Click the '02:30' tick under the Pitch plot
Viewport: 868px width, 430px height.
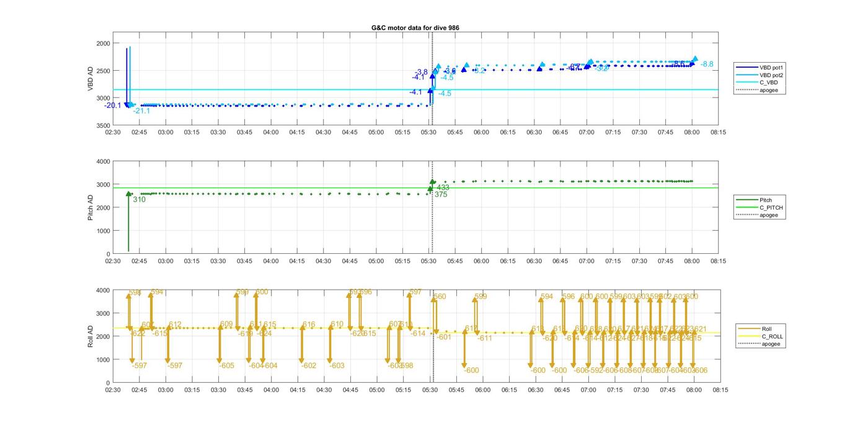click(x=113, y=261)
